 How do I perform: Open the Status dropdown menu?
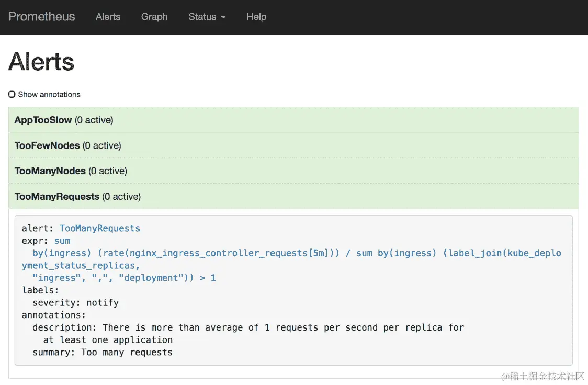(x=203, y=17)
